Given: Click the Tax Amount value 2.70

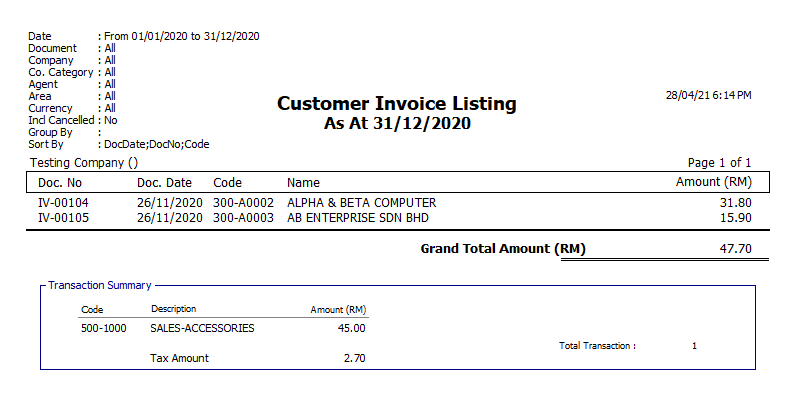Looking at the screenshot, I should coord(353,358).
